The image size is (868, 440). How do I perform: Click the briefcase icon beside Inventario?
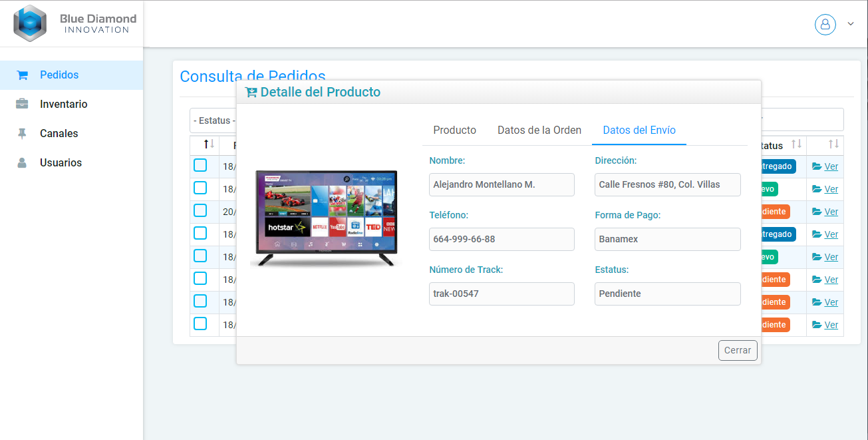(22, 105)
